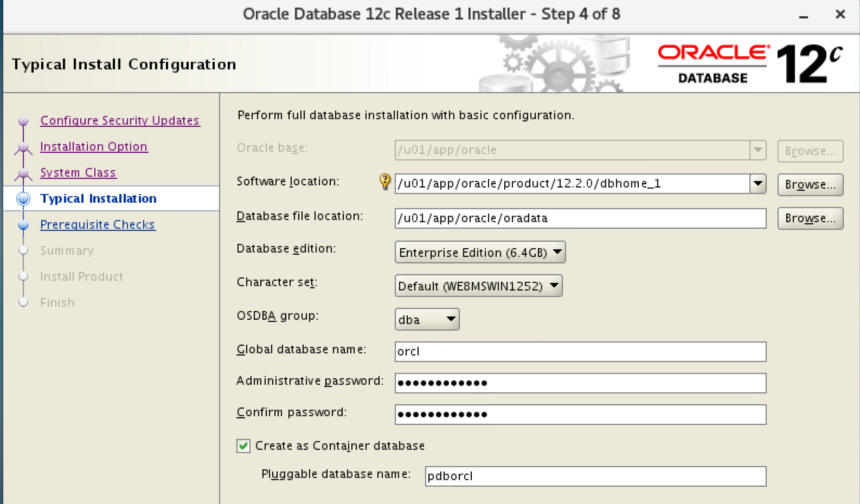Click the 'Confirm password:' label
The height and width of the screenshot is (504, 860).
tap(291, 412)
